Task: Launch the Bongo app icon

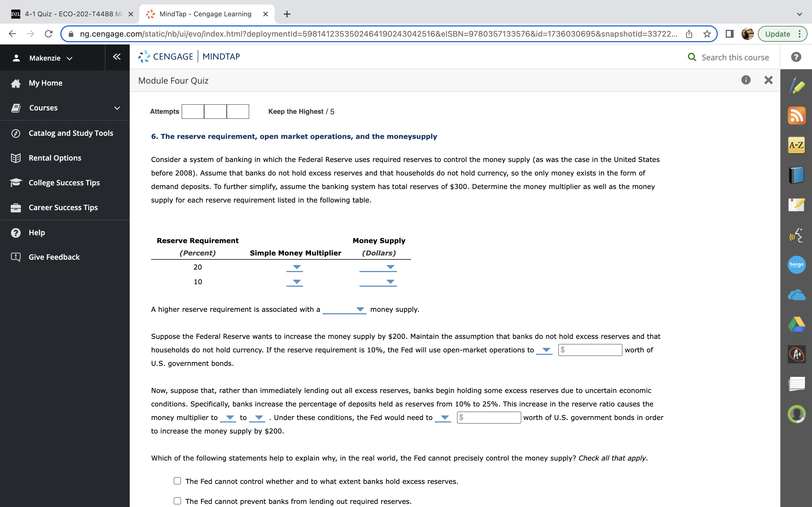Action: (x=796, y=264)
